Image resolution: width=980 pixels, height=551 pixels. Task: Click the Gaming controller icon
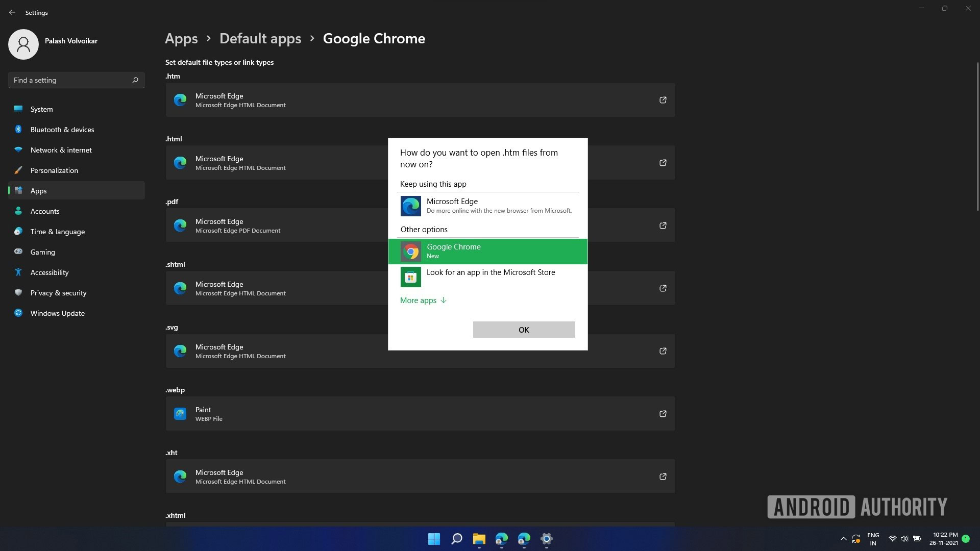tap(18, 252)
